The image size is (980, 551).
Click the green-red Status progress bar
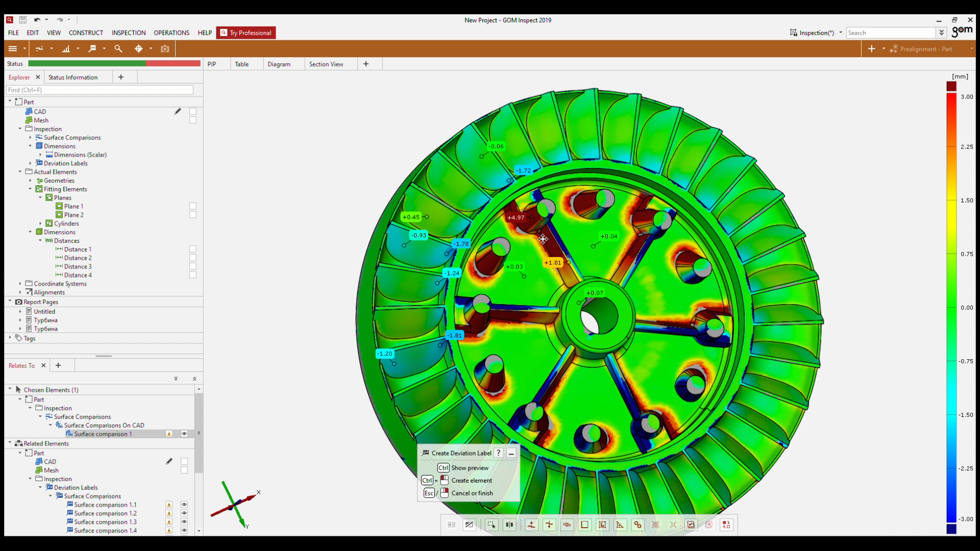click(x=114, y=63)
